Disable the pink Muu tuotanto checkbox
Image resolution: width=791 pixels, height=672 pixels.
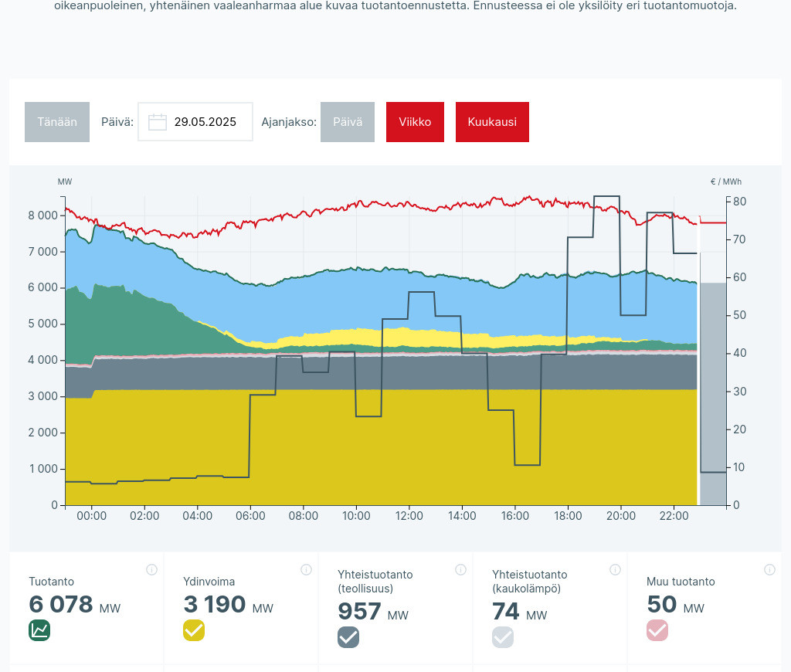click(x=657, y=630)
